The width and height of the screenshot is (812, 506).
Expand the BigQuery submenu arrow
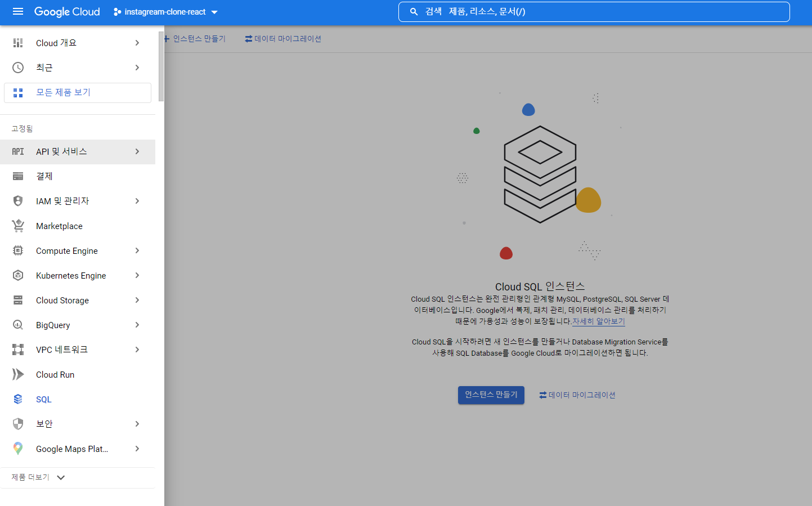pos(137,325)
